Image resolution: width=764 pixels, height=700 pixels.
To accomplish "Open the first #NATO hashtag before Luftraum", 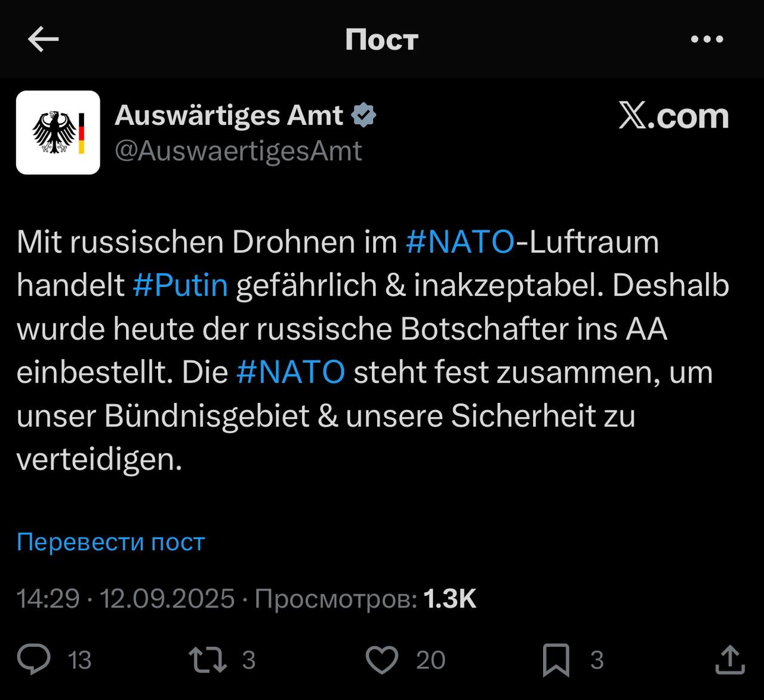I will [460, 242].
